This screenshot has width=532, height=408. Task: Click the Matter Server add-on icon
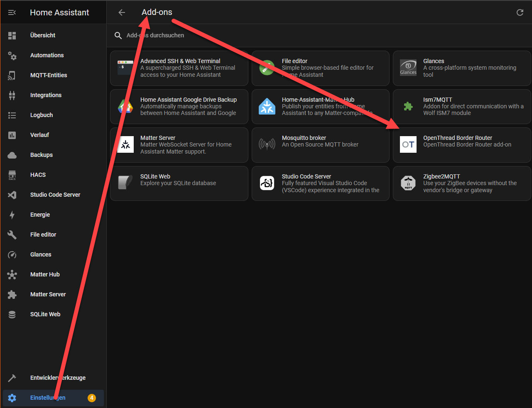tap(125, 144)
